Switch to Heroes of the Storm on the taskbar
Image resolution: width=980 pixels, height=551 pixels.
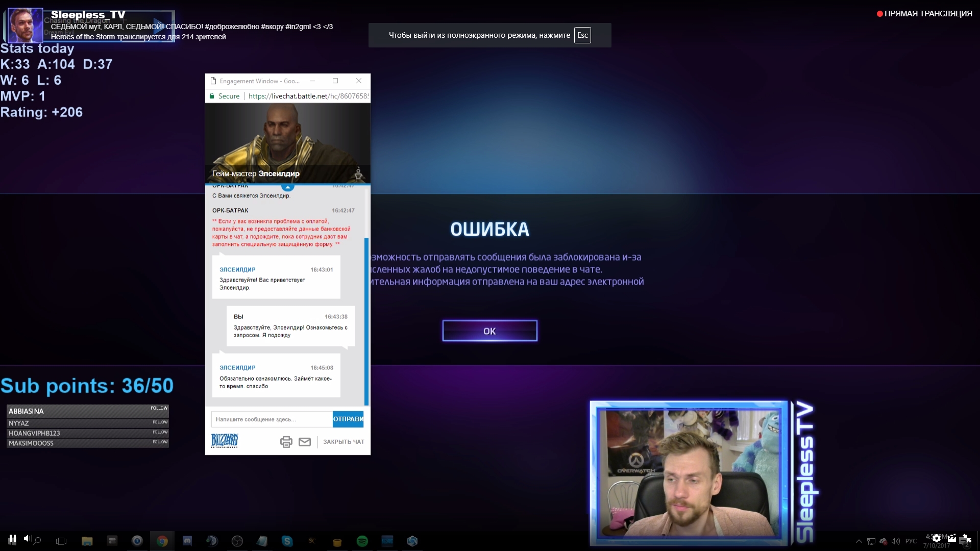412,541
